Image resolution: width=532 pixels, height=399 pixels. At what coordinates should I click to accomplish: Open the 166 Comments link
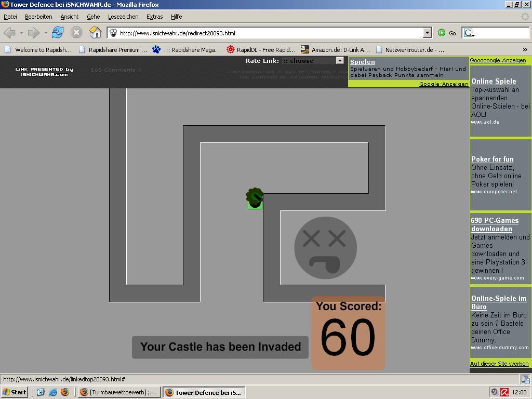pyautogui.click(x=116, y=70)
